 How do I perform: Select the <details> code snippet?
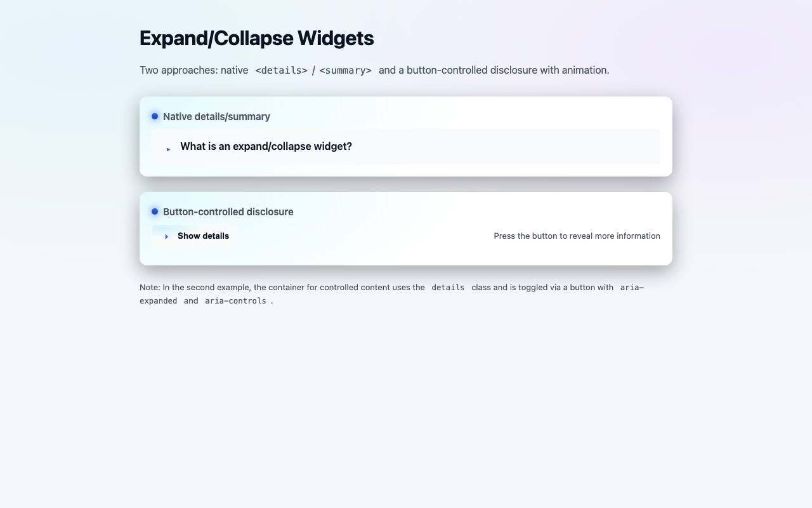280,70
